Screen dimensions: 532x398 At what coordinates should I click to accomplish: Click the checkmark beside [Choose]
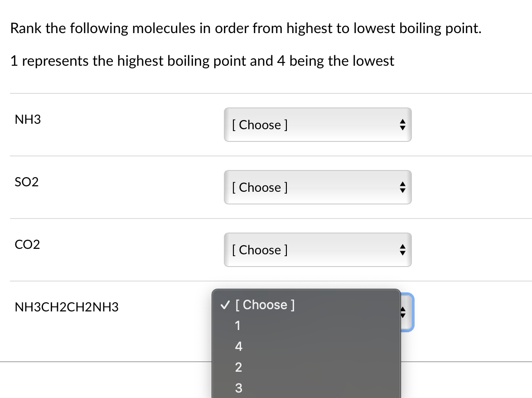point(224,305)
